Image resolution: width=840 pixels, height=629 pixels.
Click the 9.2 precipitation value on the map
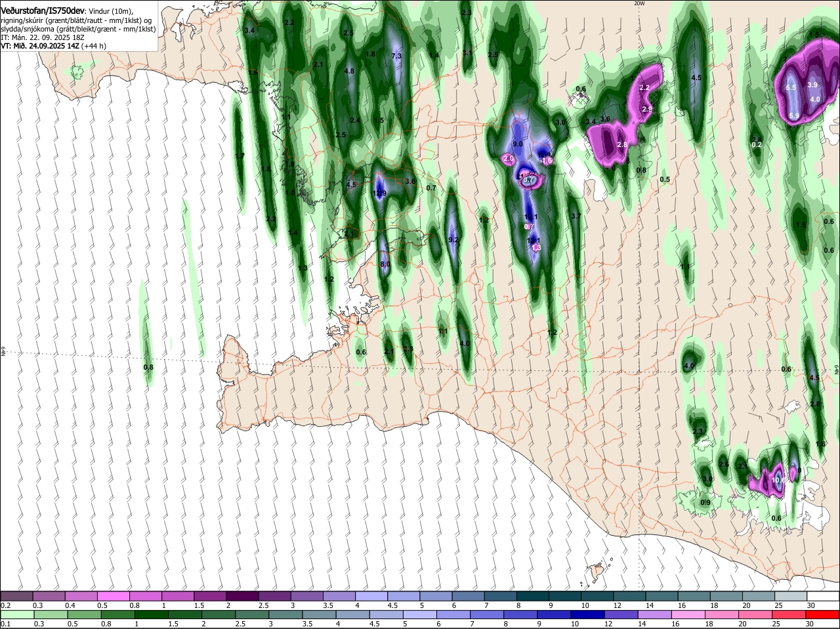click(453, 240)
